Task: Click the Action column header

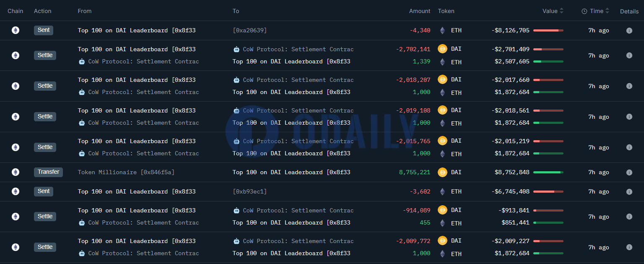Action: click(42, 11)
